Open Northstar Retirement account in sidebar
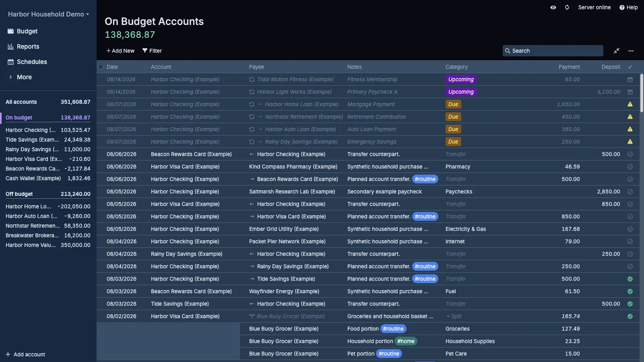 click(x=48, y=226)
